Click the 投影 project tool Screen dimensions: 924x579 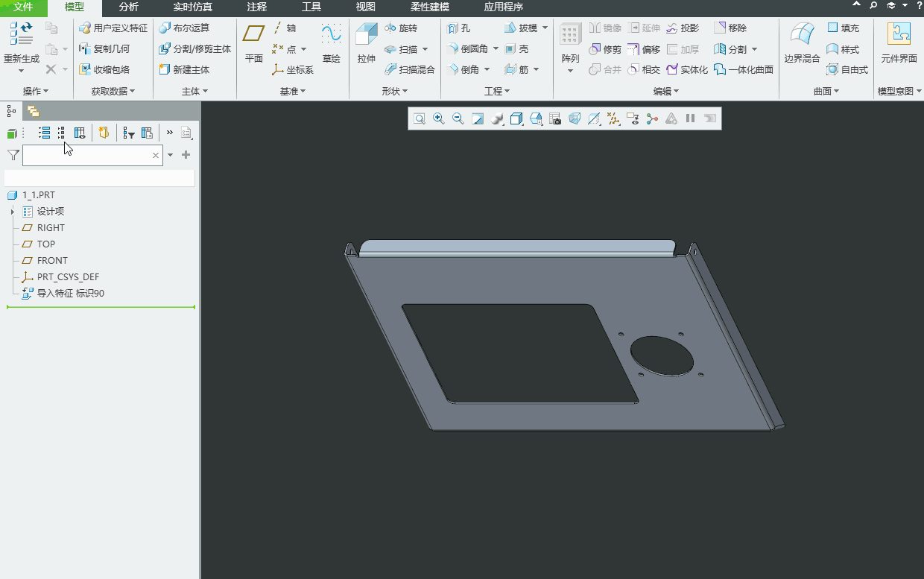tap(683, 28)
